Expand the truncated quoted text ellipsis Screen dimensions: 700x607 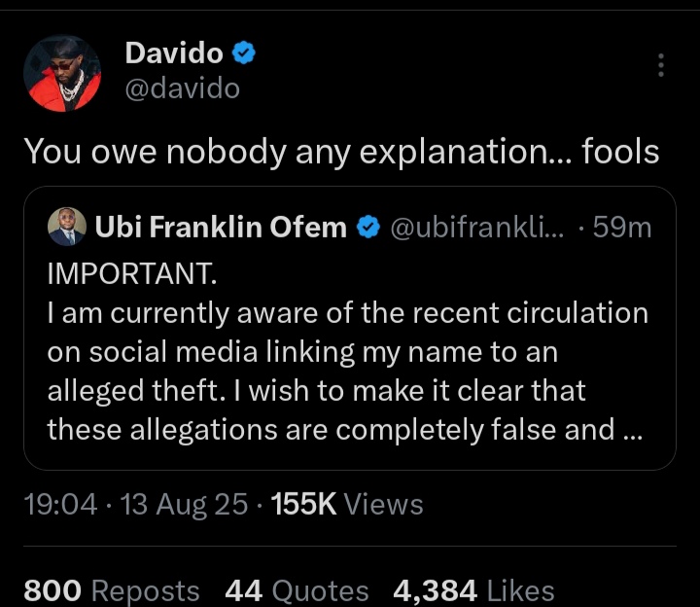[x=629, y=429]
